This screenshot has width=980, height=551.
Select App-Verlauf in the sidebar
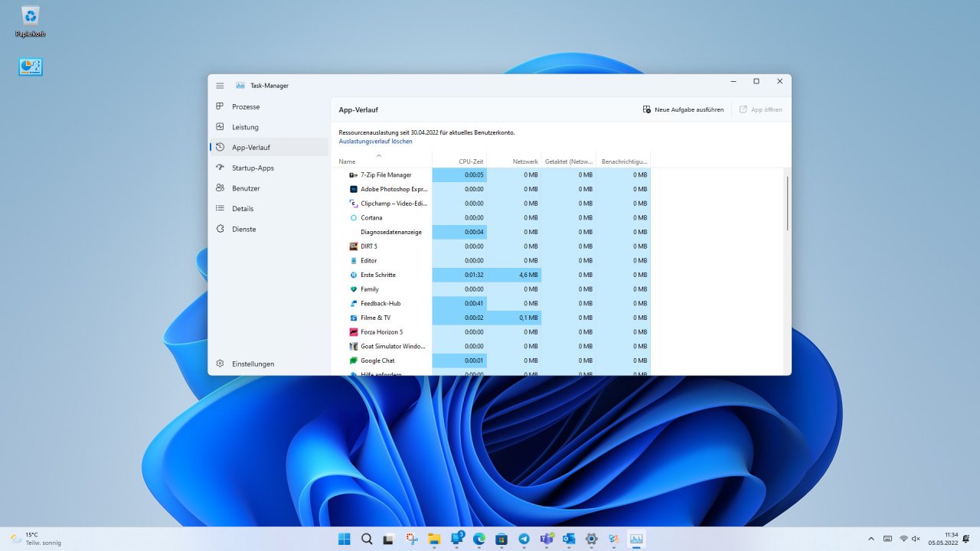(269, 147)
